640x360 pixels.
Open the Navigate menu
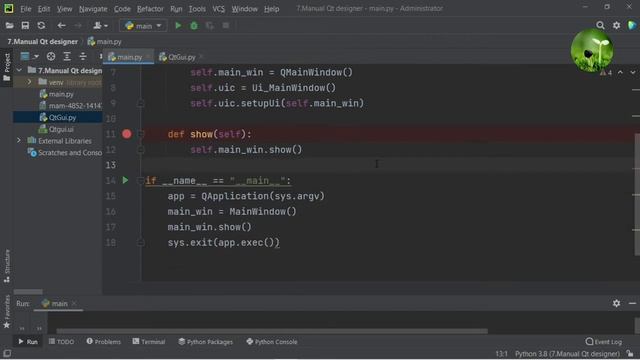pos(93,9)
